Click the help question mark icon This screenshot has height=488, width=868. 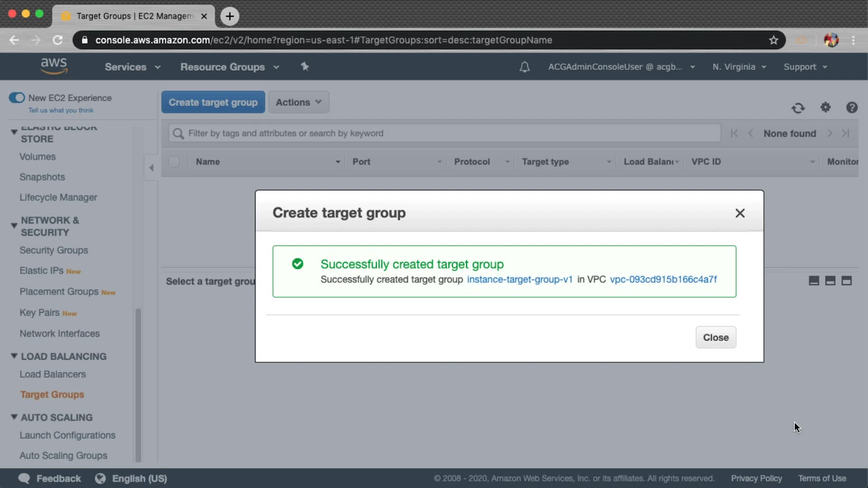pos(852,108)
